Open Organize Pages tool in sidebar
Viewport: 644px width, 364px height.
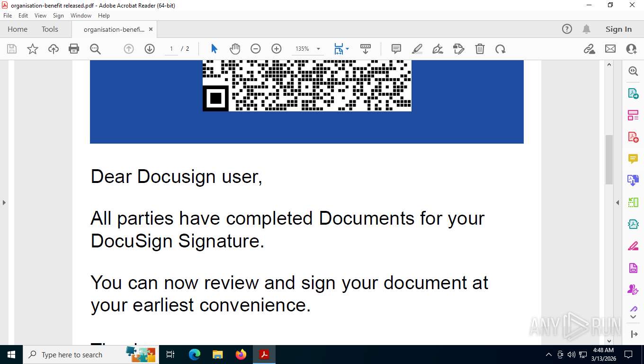[x=633, y=115]
